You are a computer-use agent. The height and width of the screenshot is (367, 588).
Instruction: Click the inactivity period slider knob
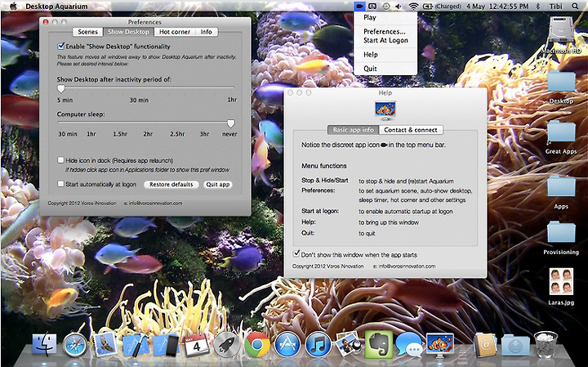pos(60,89)
